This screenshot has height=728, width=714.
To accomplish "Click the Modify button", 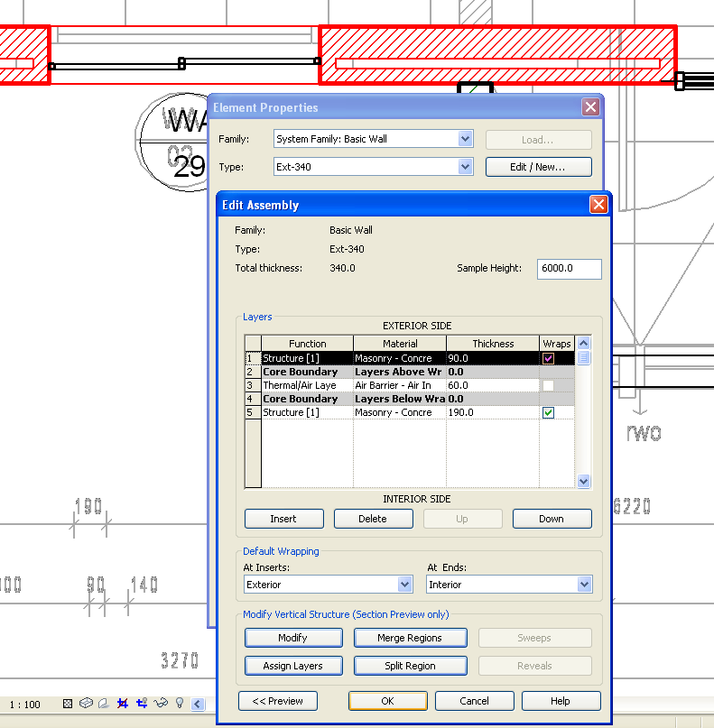I will click(293, 638).
